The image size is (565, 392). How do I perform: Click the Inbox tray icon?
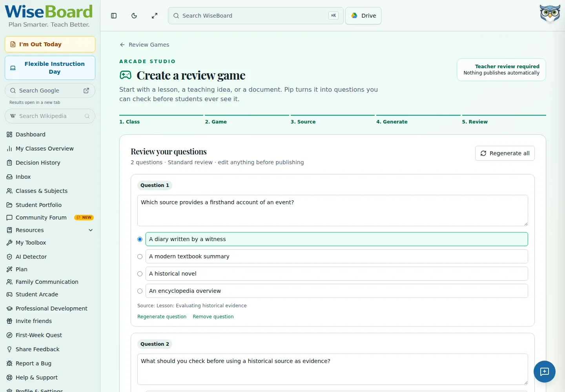(9, 177)
